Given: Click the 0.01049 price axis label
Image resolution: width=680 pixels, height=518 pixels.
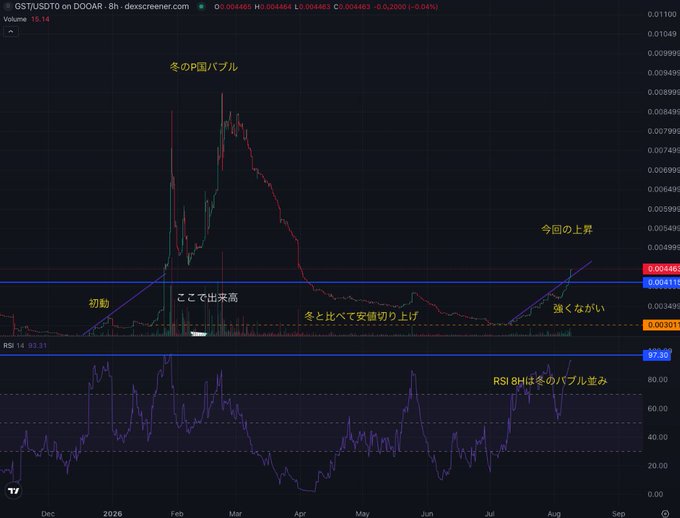Looking at the screenshot, I should pos(662,34).
